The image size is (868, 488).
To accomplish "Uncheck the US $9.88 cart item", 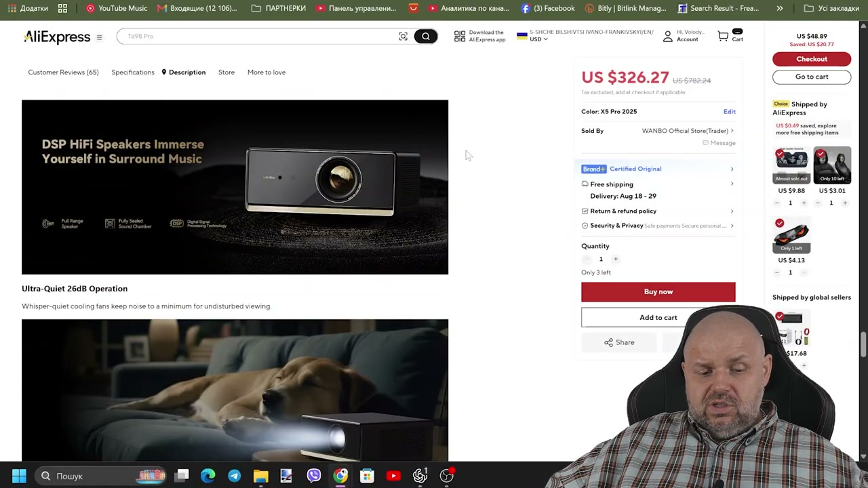I will tap(780, 155).
